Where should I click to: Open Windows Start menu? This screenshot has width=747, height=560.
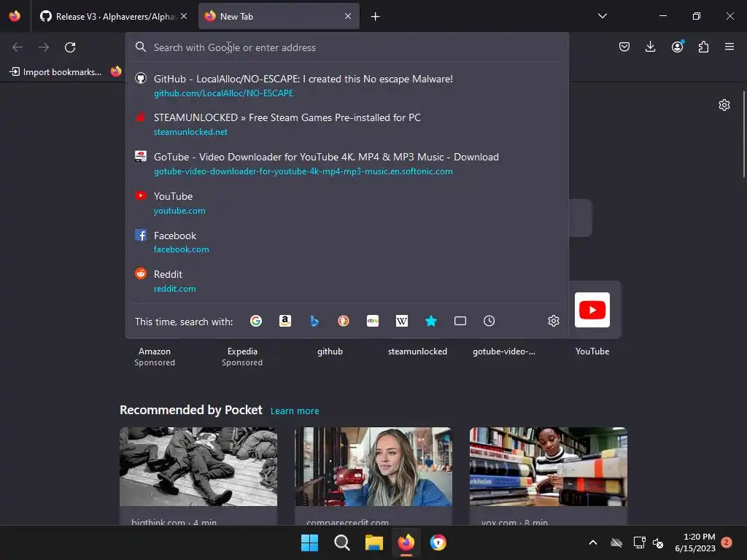click(x=309, y=542)
